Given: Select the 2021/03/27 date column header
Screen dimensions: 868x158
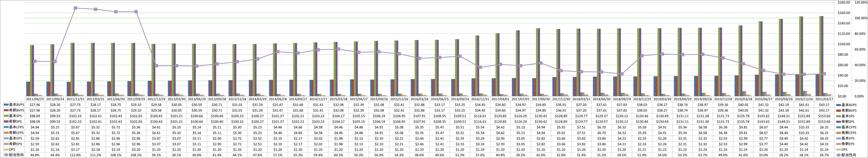Looking at the screenshot, I should (824, 99).
